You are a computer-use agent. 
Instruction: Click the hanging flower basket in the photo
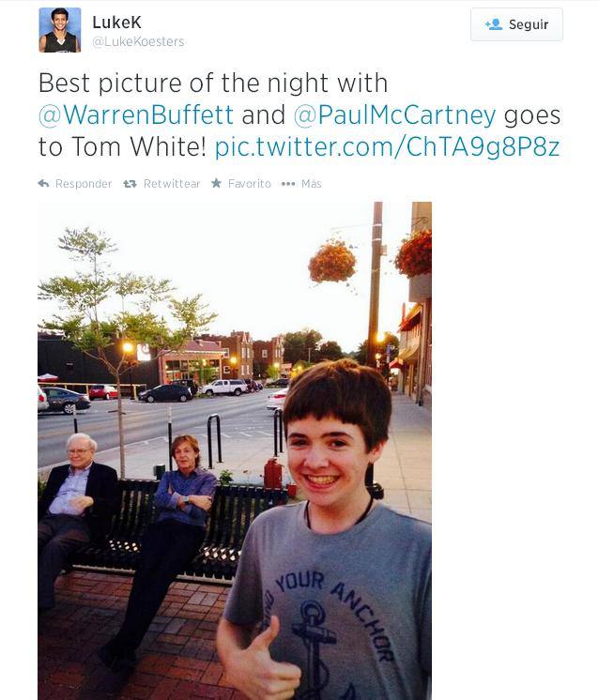pos(332,262)
